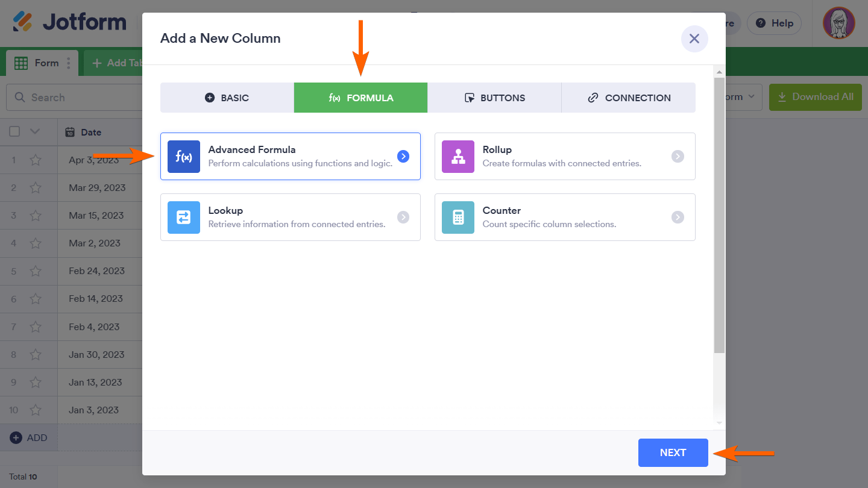The height and width of the screenshot is (488, 868).
Task: Click the Lookup swap-arrows icon
Action: (184, 217)
